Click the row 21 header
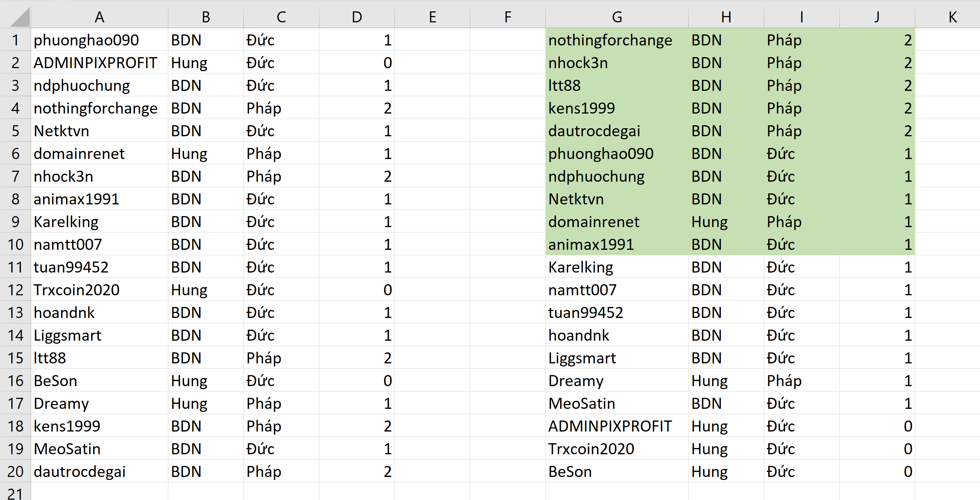 coord(15,493)
